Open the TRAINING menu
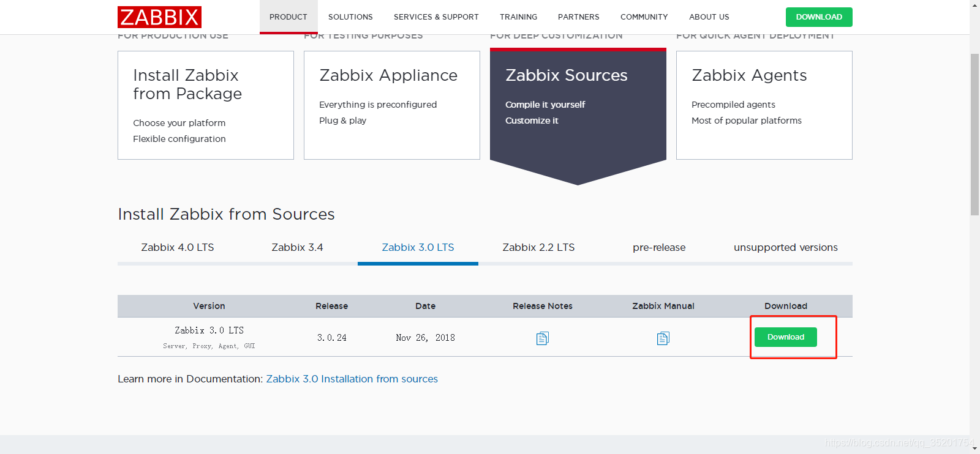 [x=518, y=17]
